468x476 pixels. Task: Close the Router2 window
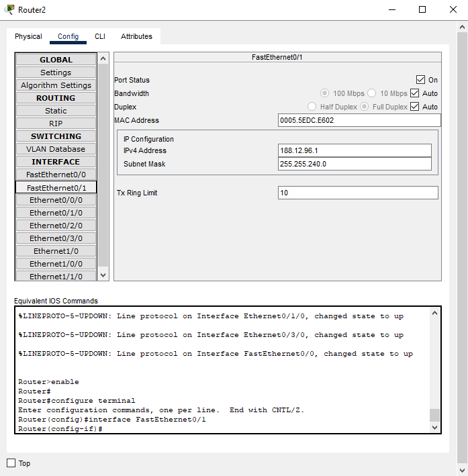[x=453, y=9]
